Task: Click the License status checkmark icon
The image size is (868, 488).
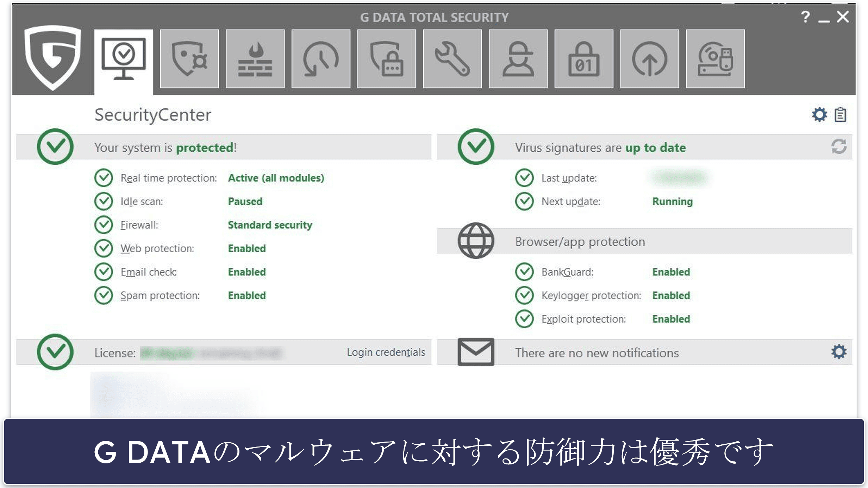Action: click(x=55, y=352)
